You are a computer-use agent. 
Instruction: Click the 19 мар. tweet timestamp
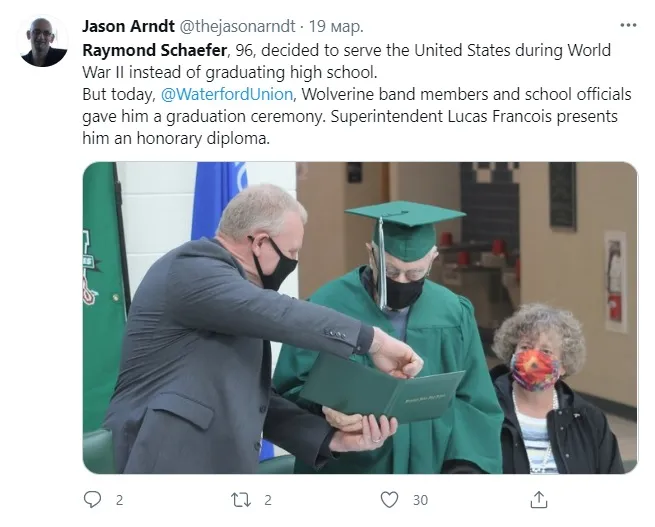pos(336,26)
